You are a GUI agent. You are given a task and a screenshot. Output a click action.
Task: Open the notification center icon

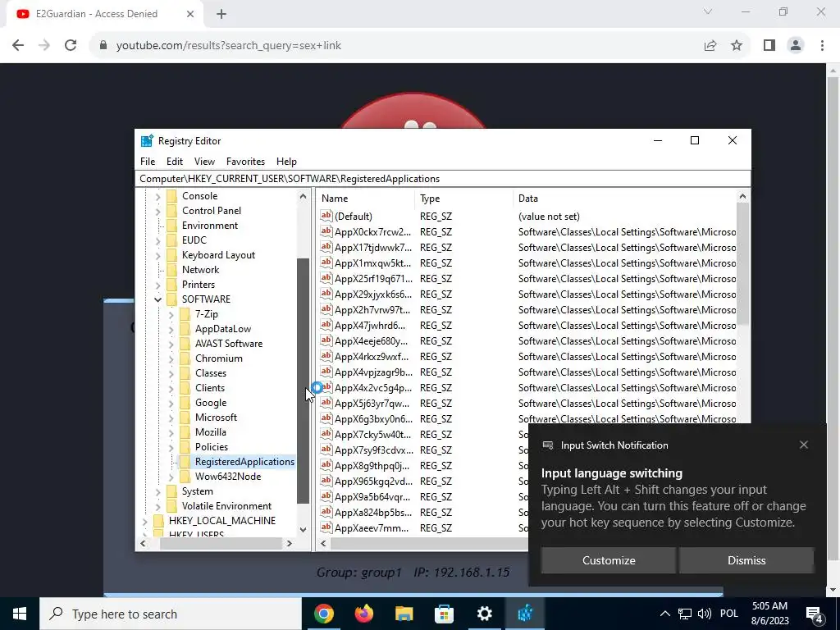tap(815, 614)
